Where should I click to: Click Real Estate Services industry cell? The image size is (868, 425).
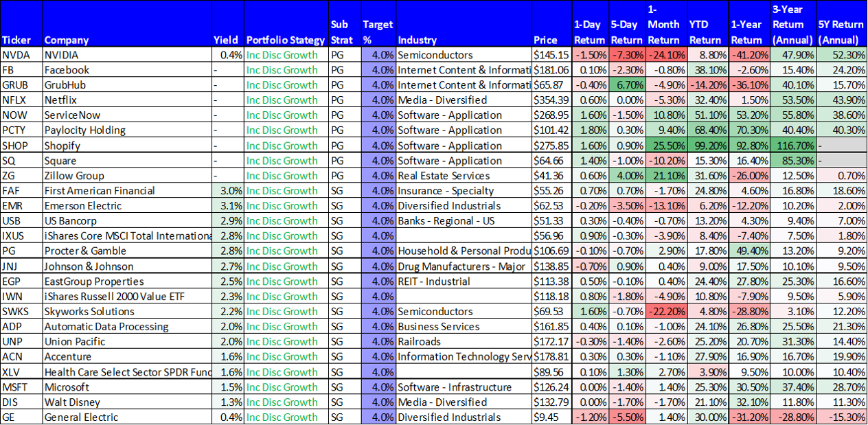click(x=464, y=176)
